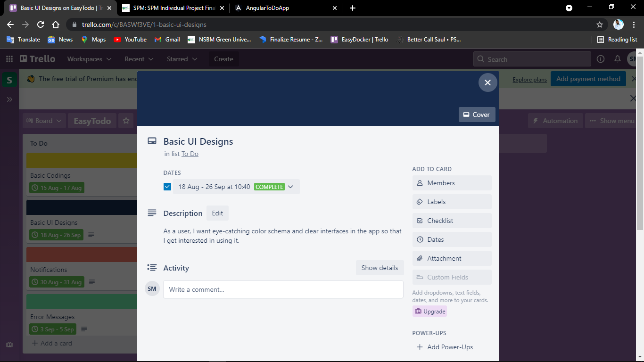Open the Workspaces dropdown menu
This screenshot has width=644, height=362.
tap(89, 59)
